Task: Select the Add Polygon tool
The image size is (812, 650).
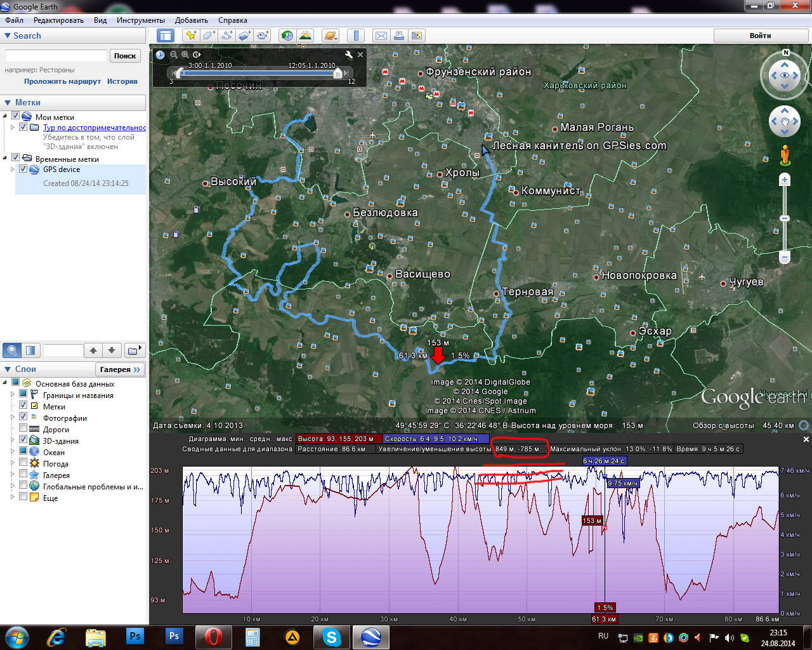Action: 209,36
